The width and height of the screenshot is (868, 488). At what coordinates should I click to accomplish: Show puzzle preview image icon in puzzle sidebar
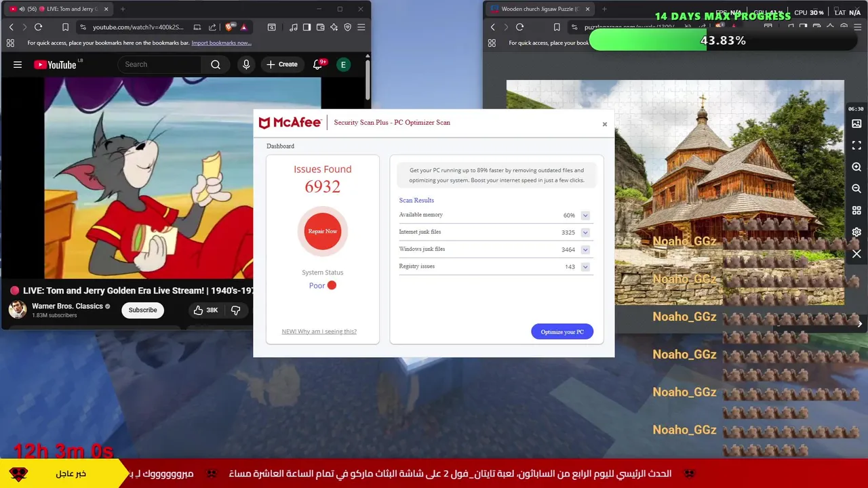pos(856,124)
